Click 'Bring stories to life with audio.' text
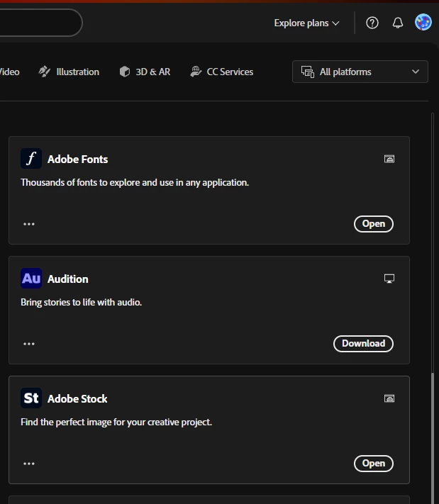Viewport: 439px width, 504px height. click(81, 303)
